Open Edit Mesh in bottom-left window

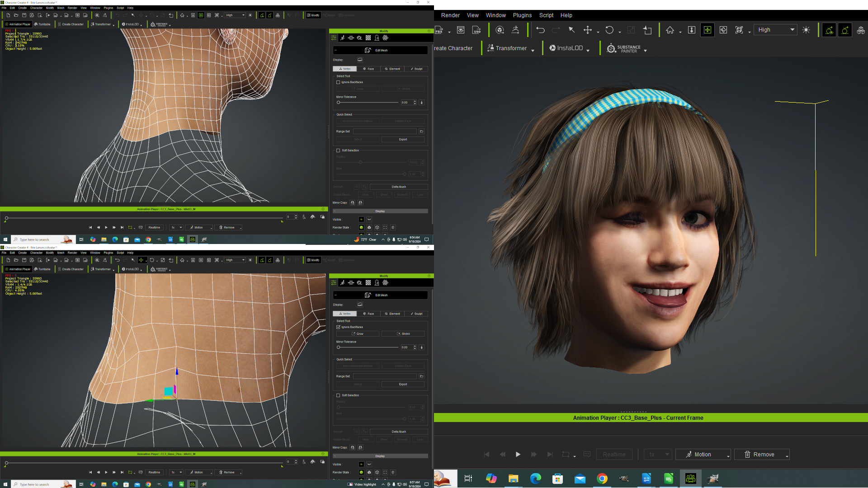pyautogui.click(x=380, y=295)
